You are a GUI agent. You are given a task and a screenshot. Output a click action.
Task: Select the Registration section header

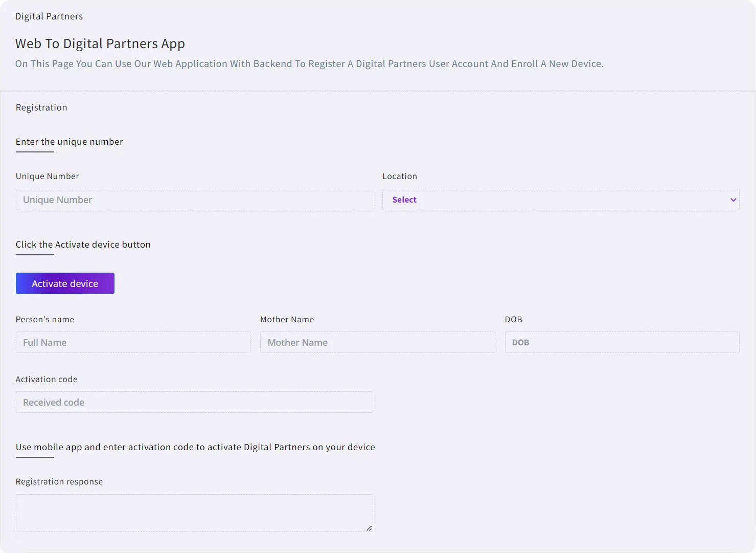coord(41,107)
